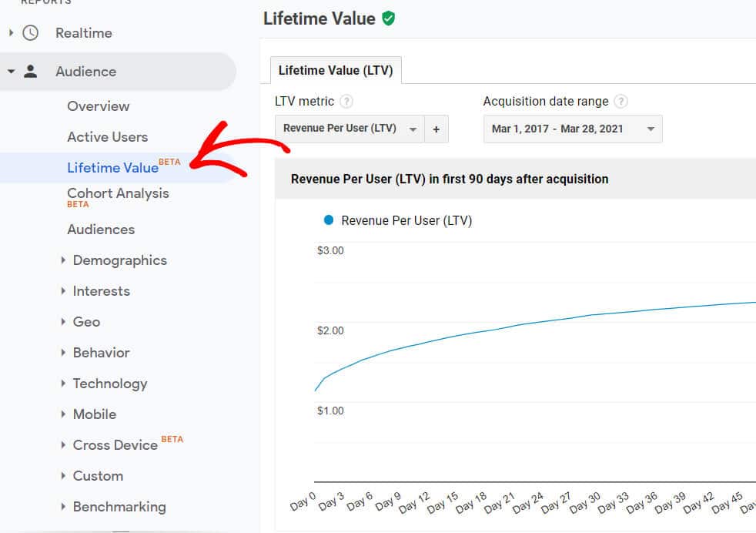Expand the Mobile submenu
This screenshot has width=756, height=533.
pos(63,414)
